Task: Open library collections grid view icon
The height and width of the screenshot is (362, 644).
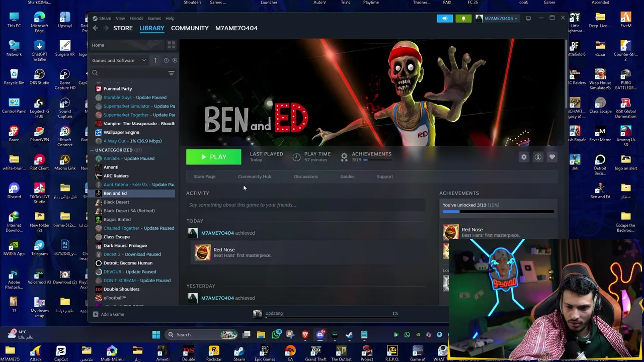Action: click(171, 45)
